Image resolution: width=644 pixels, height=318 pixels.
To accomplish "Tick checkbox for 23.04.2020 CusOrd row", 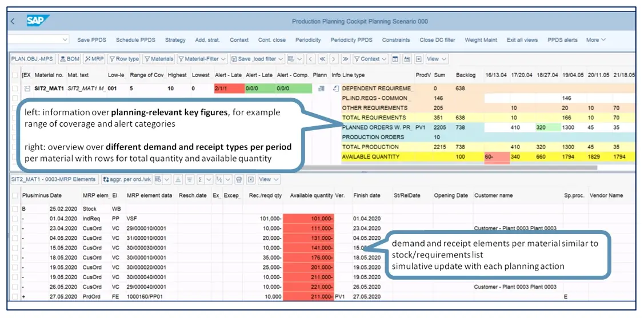I will [x=15, y=228].
